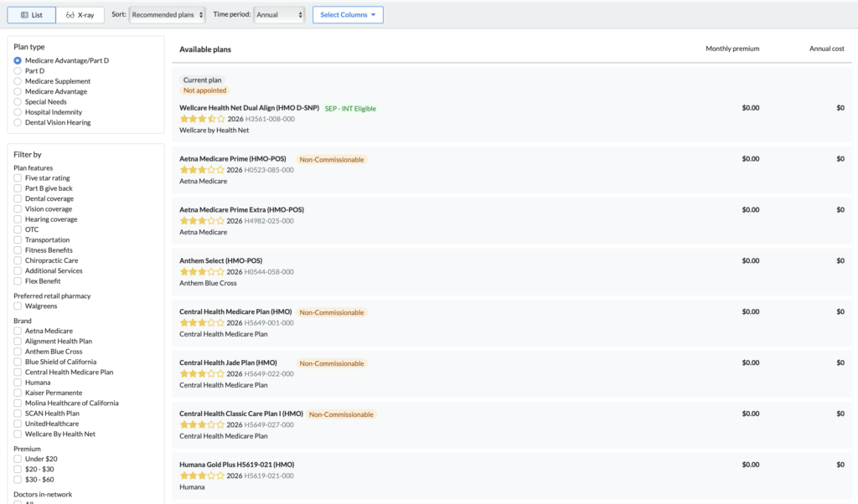Viewport: 858px width, 504px height.
Task: Click the SEP - INT Eligible label
Action: pos(350,109)
